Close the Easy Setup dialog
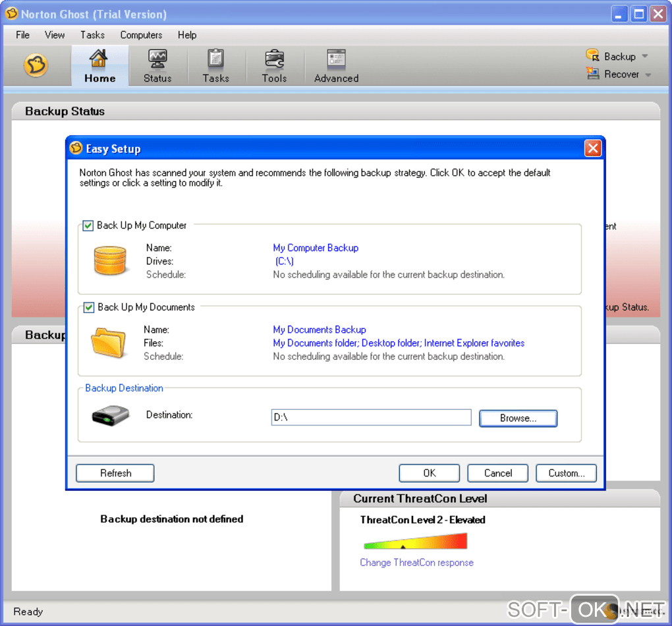 [593, 148]
